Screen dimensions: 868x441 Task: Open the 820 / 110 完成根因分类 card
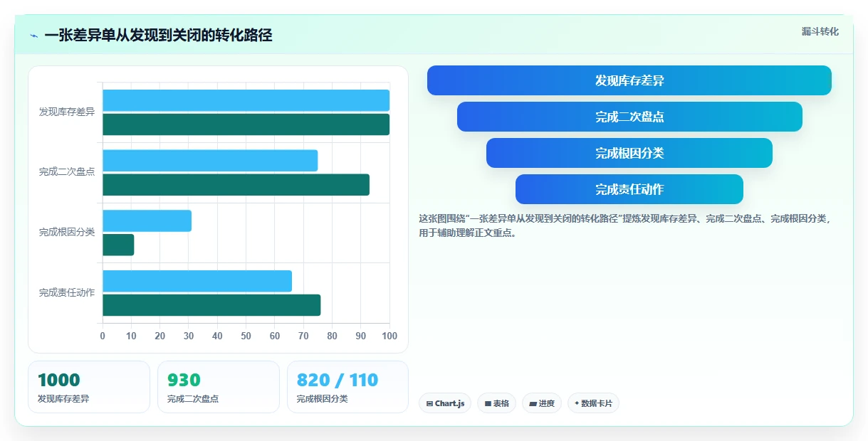347,387
